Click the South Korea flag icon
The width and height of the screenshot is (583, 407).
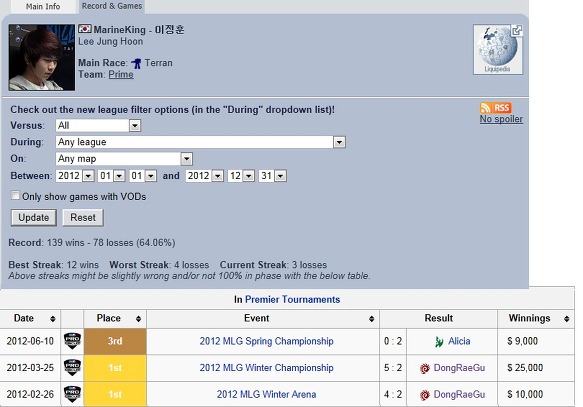pyautogui.click(x=85, y=29)
